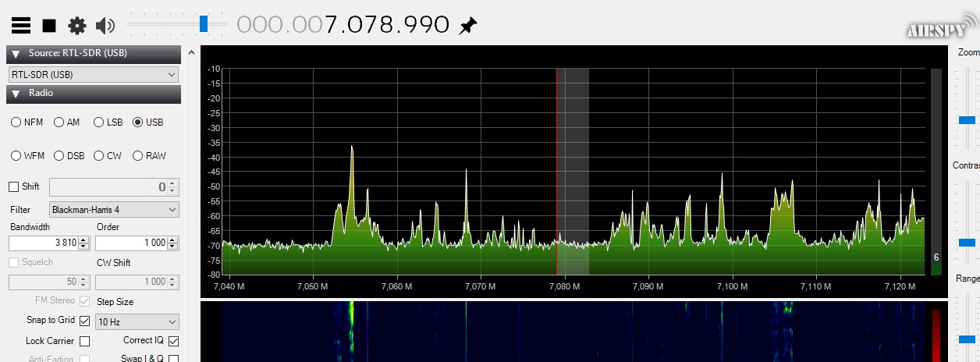
Task: Select the LSB demodulation mode
Action: click(108, 122)
